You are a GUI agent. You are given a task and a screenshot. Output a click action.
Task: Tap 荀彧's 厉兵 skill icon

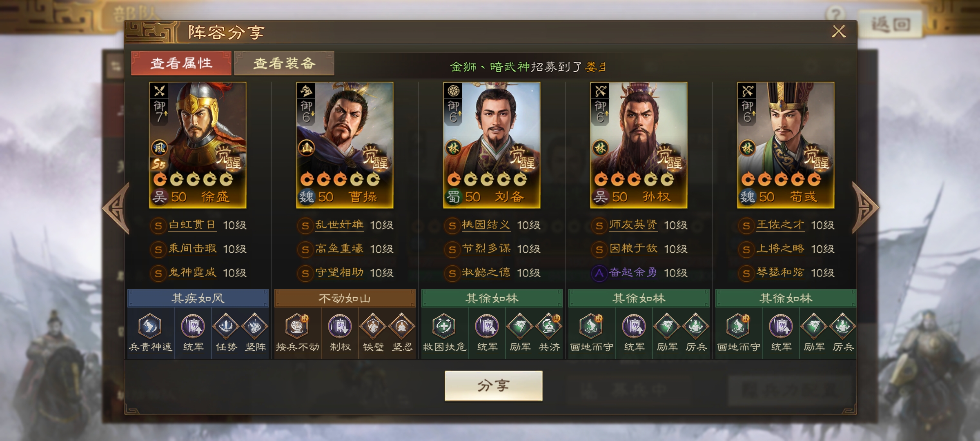(843, 326)
